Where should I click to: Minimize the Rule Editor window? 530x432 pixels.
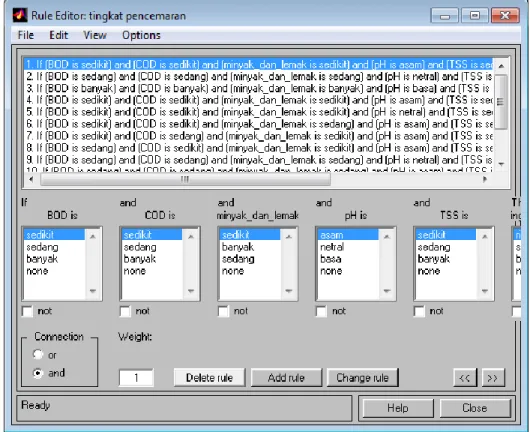pyautogui.click(x=445, y=16)
